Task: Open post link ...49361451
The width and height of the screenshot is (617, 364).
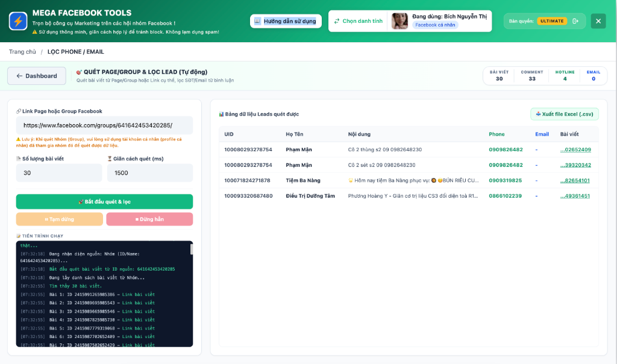Action: coord(575,196)
